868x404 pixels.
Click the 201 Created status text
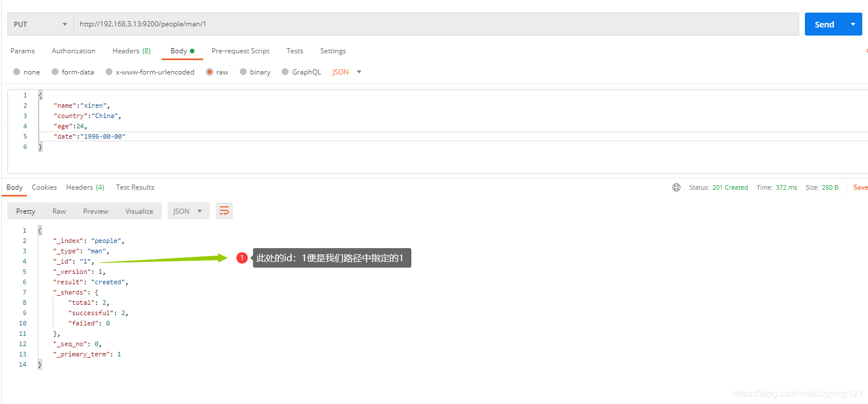tap(730, 187)
